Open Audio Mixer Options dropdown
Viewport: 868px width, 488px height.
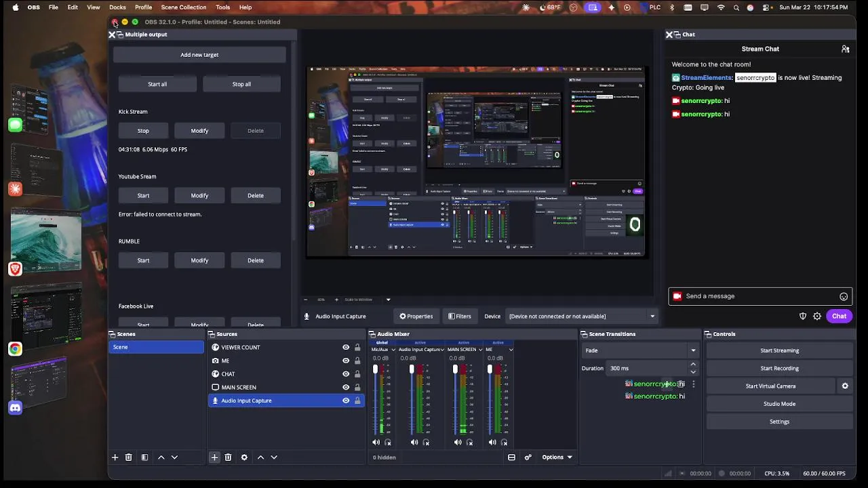tap(557, 457)
